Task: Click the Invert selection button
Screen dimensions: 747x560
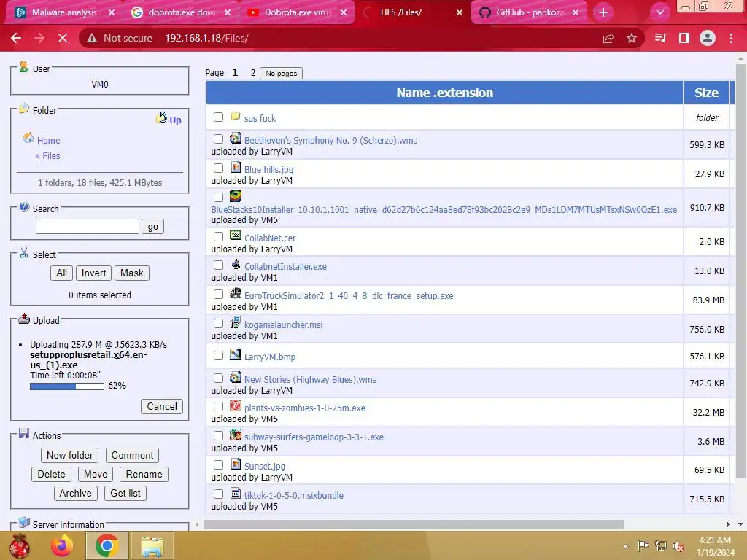Action: (93, 273)
